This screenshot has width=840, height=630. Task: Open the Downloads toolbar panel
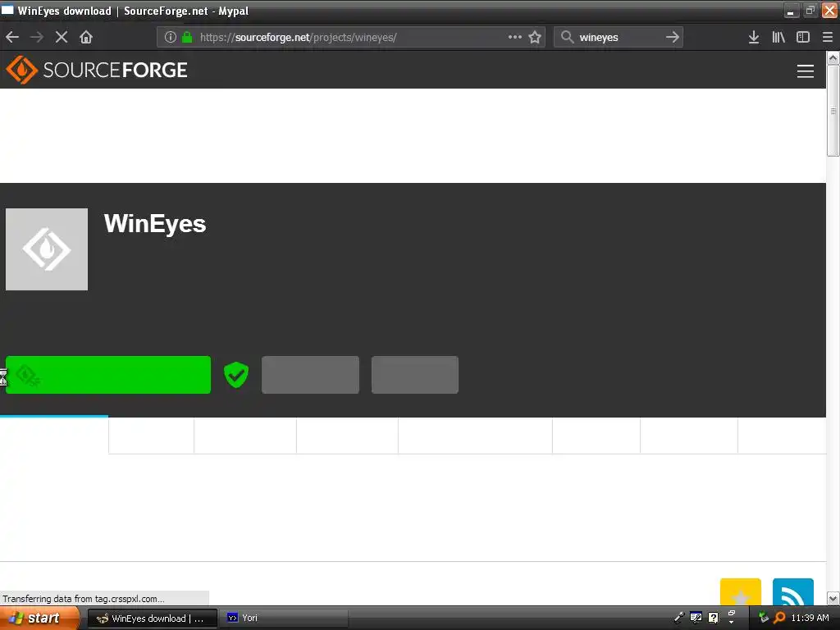(753, 37)
